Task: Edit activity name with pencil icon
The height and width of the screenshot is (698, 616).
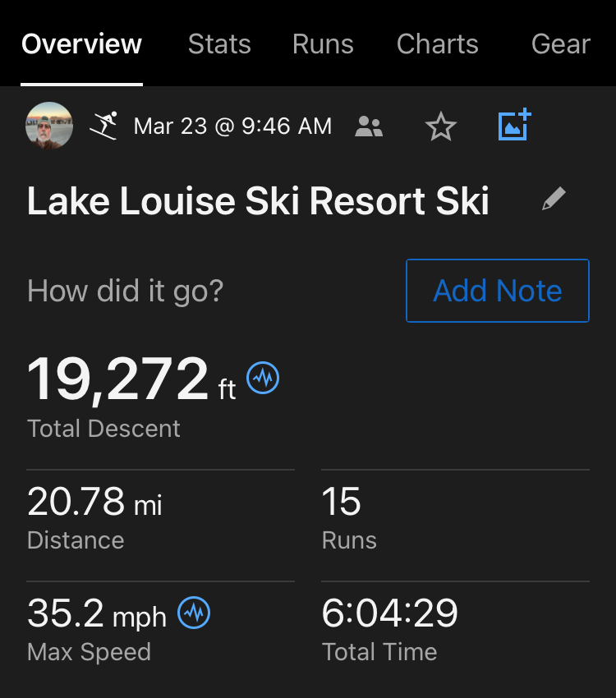Action: click(x=554, y=199)
